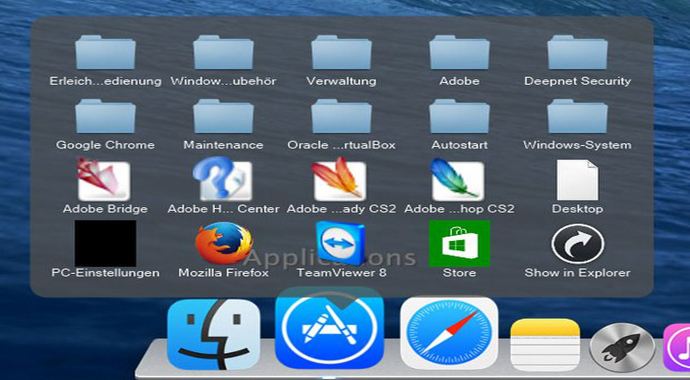This screenshot has height=380, width=690.
Task: Open the Window...ubehör folder
Action: click(223, 52)
